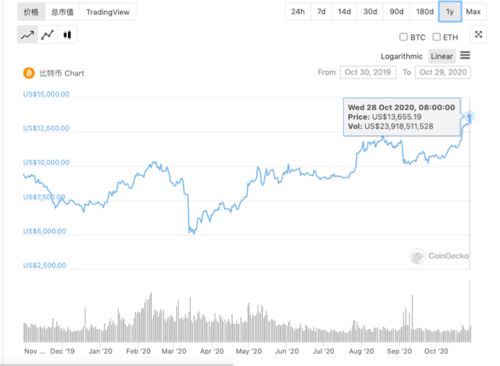Viewport: 500px width, 366px height.
Task: Enable the ETH checkbox
Action: (x=436, y=37)
